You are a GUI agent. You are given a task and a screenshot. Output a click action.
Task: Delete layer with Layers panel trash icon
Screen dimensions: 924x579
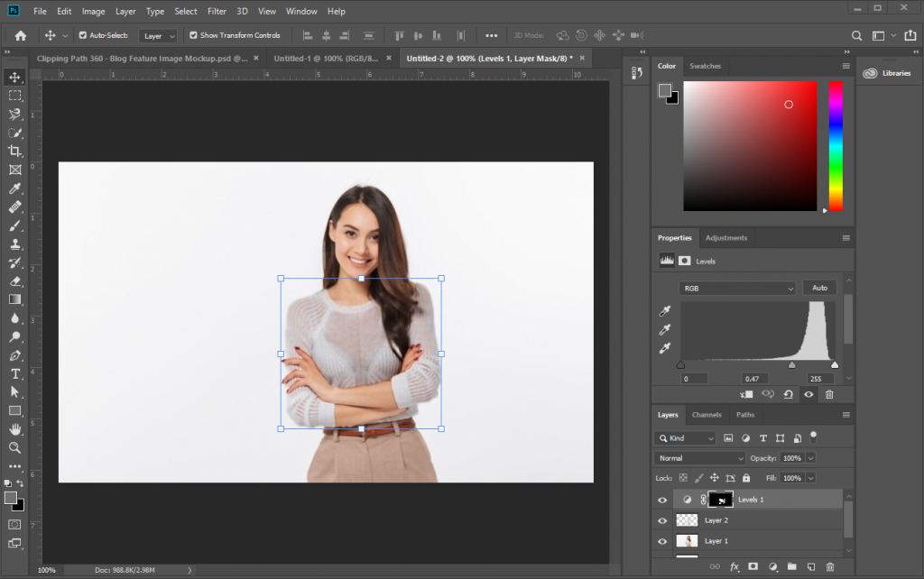(830, 566)
